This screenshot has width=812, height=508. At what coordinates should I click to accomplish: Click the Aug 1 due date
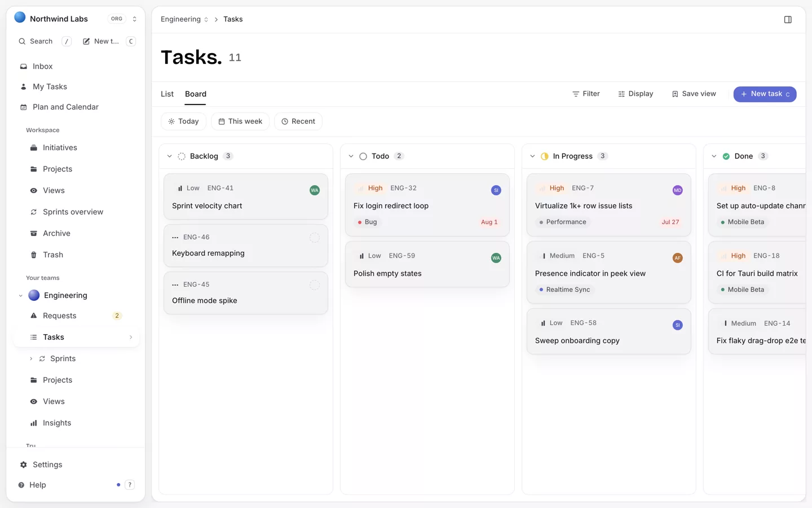[x=489, y=222]
